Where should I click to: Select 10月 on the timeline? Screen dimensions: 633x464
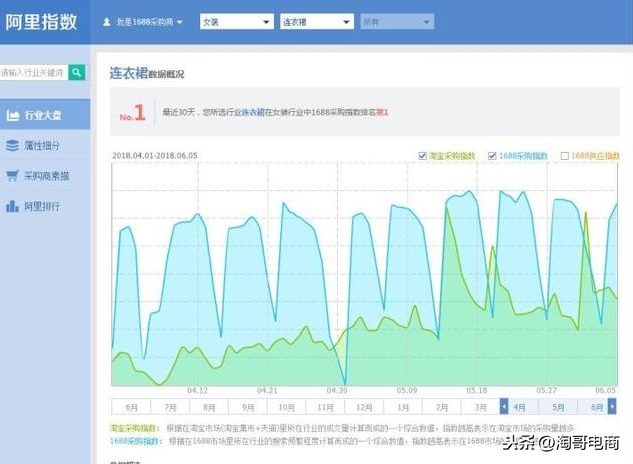click(x=287, y=407)
